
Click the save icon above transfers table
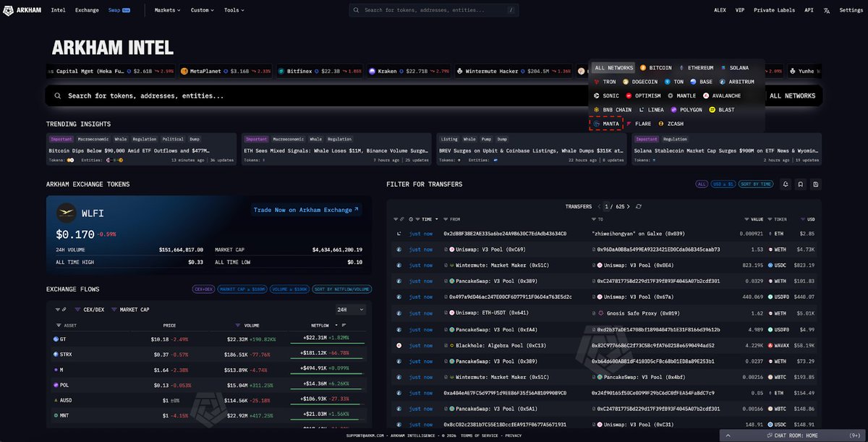pyautogui.click(x=816, y=184)
